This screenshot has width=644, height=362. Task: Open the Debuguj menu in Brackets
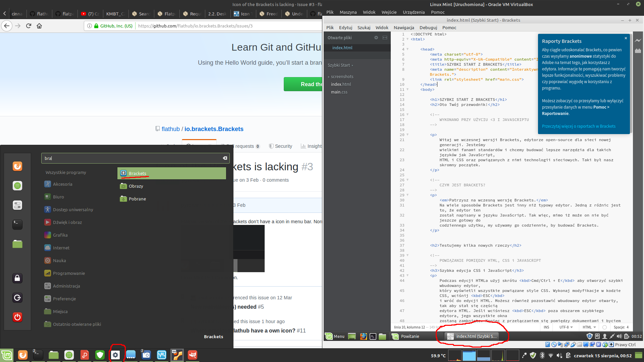coord(428,27)
